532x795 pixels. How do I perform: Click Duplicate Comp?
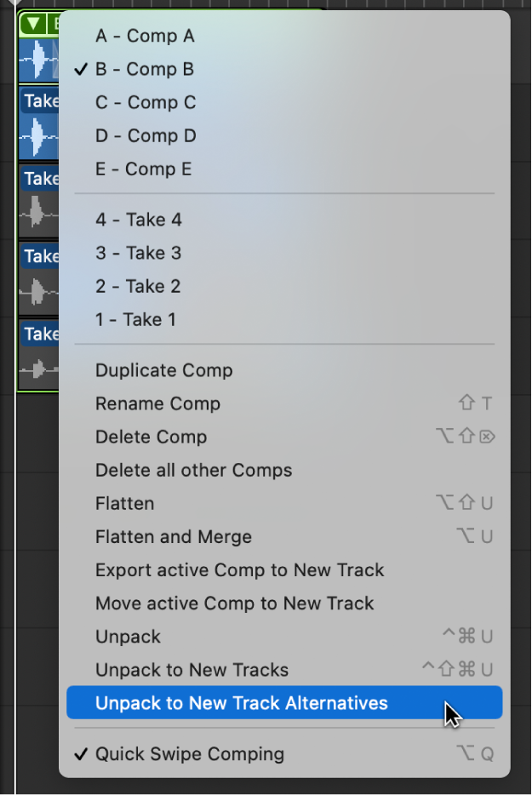click(x=163, y=370)
